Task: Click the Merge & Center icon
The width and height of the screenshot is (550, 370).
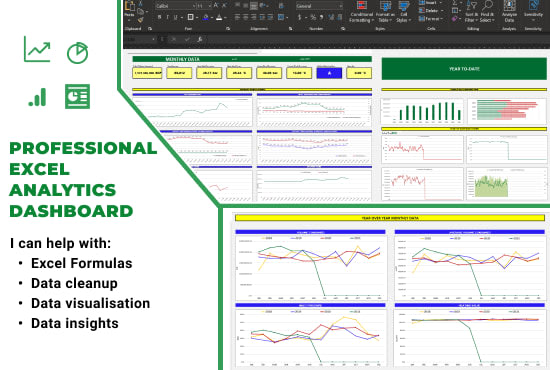Action: [x=281, y=17]
